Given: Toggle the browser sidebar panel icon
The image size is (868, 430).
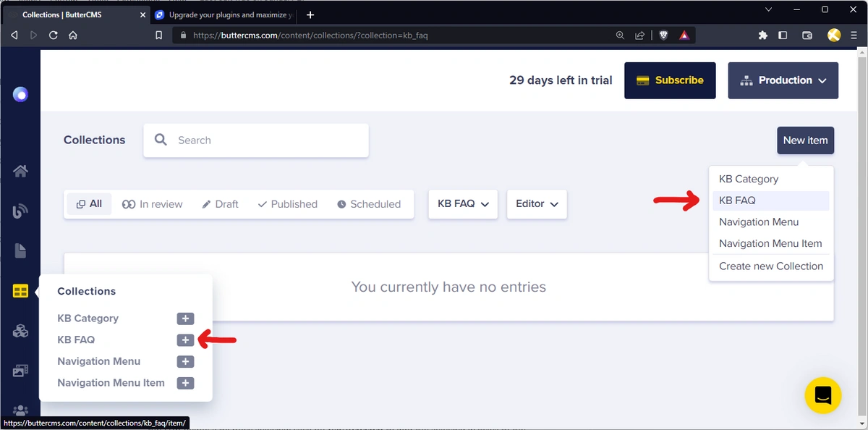Looking at the screenshot, I should (783, 35).
